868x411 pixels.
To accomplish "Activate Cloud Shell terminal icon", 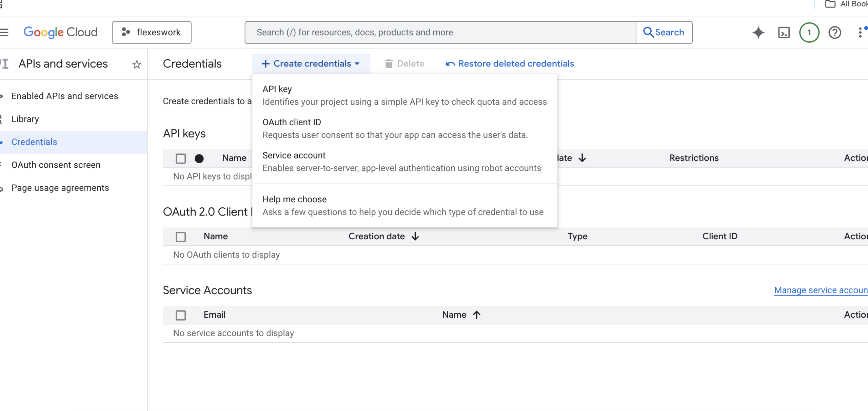I will pos(784,33).
